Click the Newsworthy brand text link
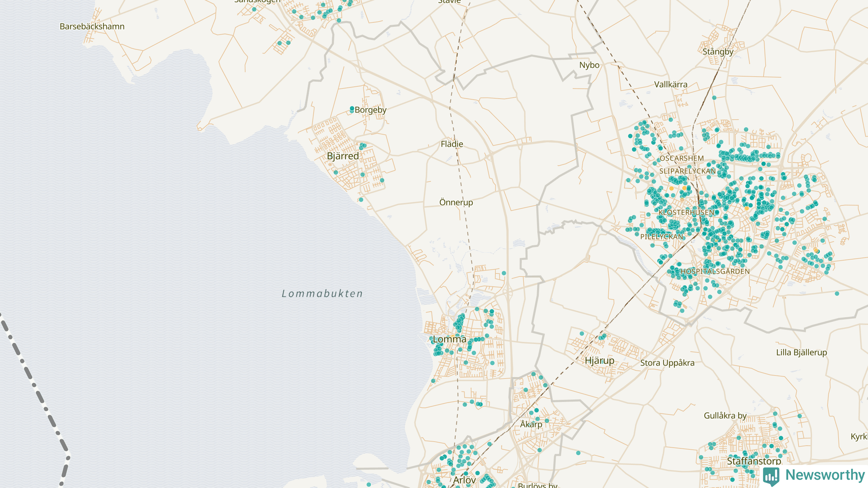This screenshot has width=868, height=488. [825, 475]
